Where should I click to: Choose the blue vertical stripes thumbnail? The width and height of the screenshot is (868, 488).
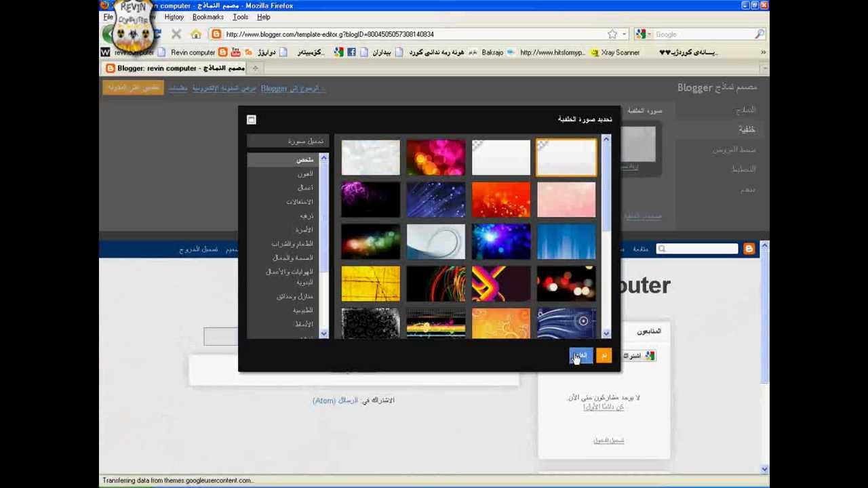click(x=566, y=241)
